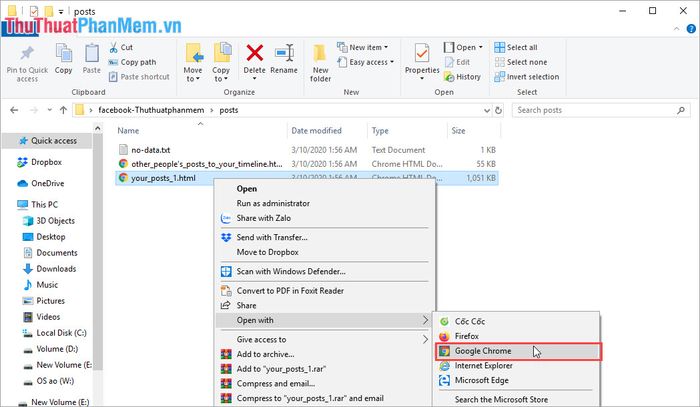Choose Convert to PDF in Foxit Reader

[x=290, y=291]
